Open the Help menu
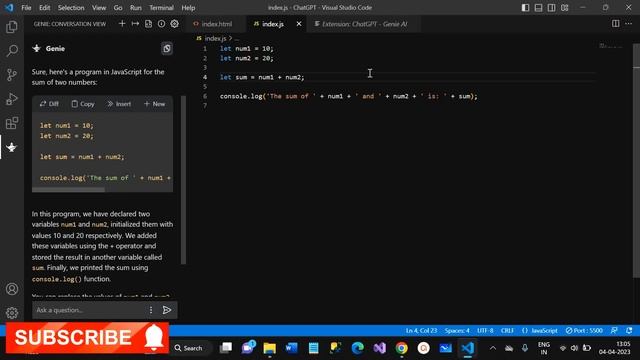The image size is (640, 360). [x=188, y=8]
